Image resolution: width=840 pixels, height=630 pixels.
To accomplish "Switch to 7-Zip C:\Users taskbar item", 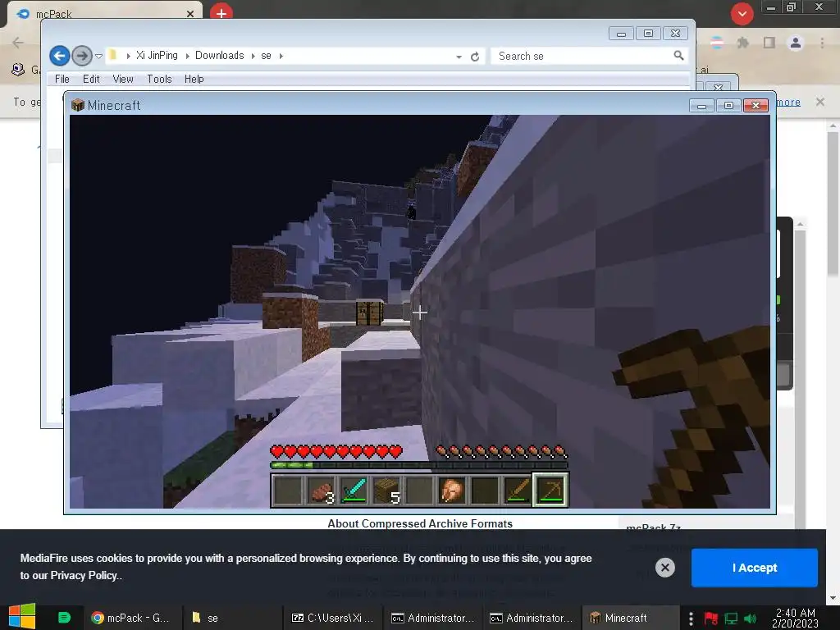I will pos(332,618).
